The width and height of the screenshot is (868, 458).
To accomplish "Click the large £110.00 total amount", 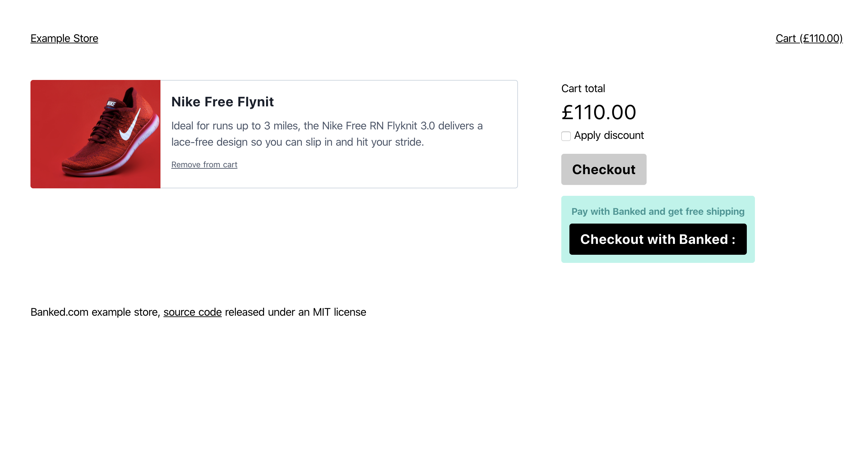I will click(x=599, y=112).
